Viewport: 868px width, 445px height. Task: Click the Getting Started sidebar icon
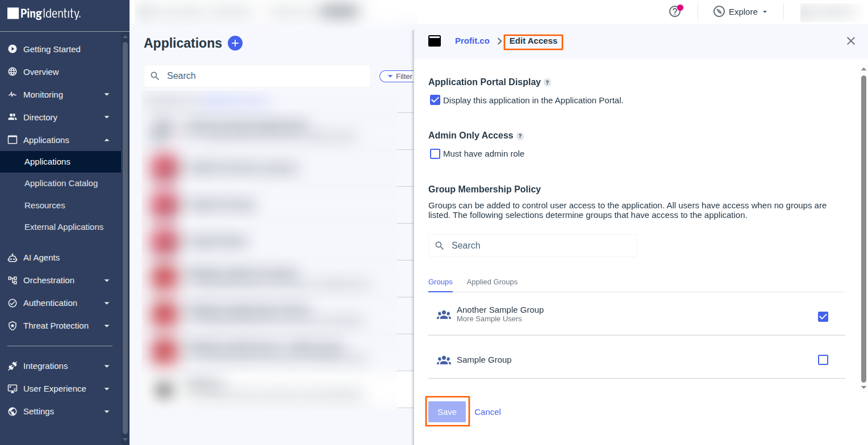(12, 49)
